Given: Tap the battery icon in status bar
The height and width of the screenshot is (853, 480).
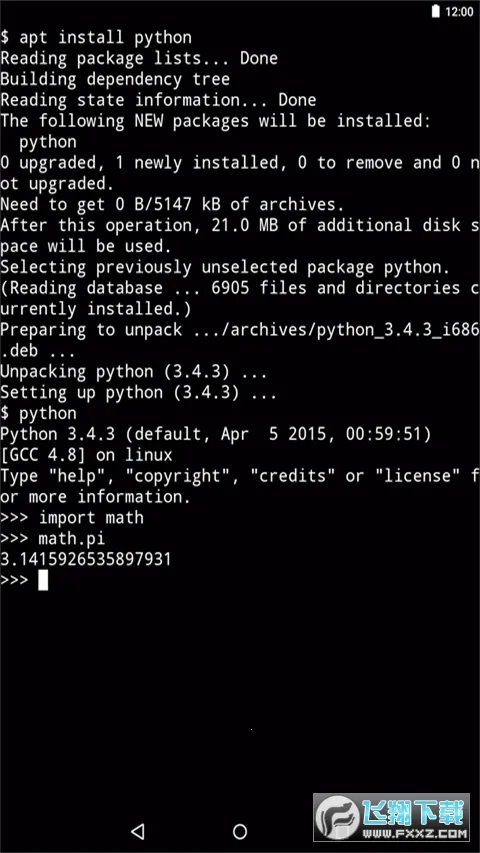Looking at the screenshot, I should [436, 11].
